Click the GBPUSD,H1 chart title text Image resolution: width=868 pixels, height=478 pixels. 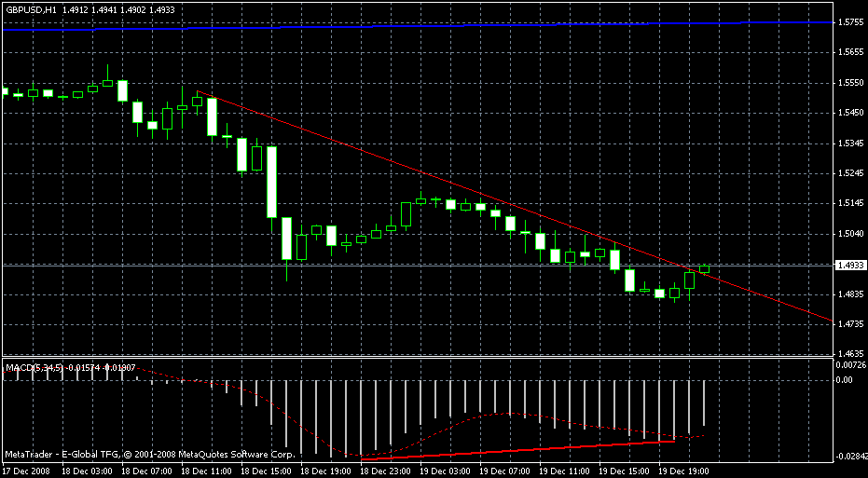(x=29, y=9)
